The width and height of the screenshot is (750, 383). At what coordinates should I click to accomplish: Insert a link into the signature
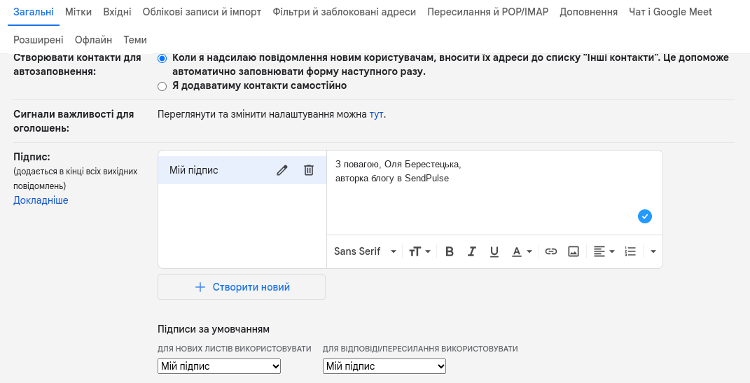(x=551, y=252)
